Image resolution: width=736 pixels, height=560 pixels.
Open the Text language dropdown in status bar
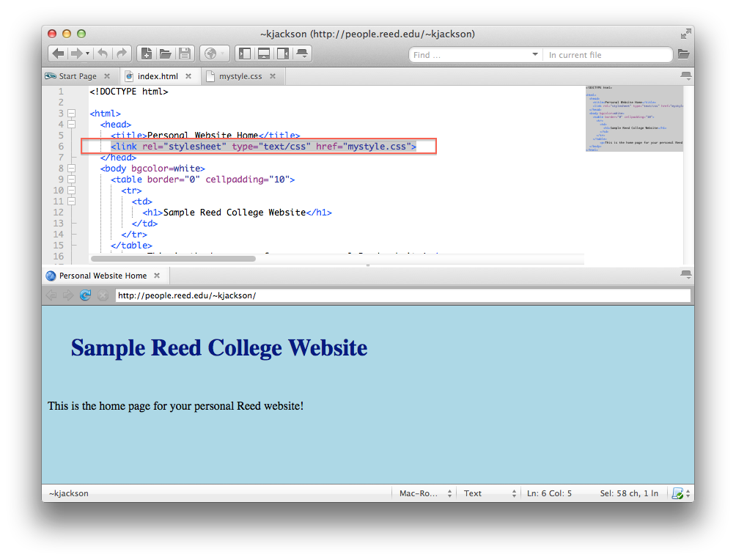pos(490,493)
